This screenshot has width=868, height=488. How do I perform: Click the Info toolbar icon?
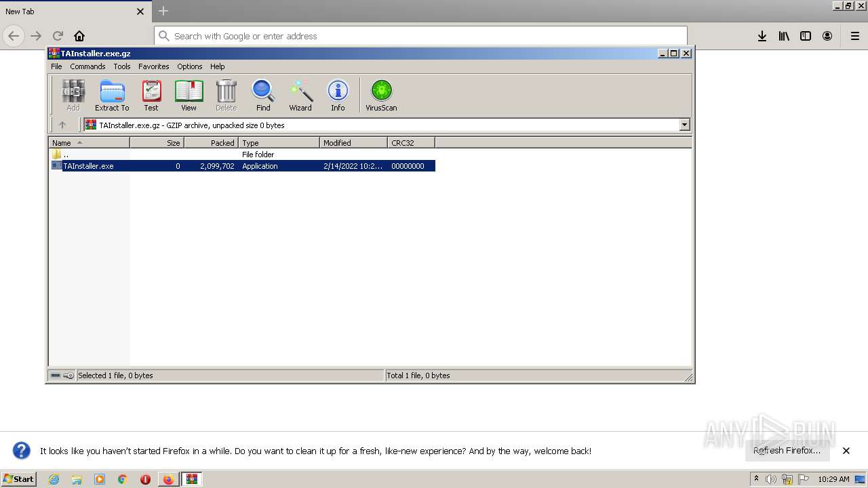click(338, 95)
